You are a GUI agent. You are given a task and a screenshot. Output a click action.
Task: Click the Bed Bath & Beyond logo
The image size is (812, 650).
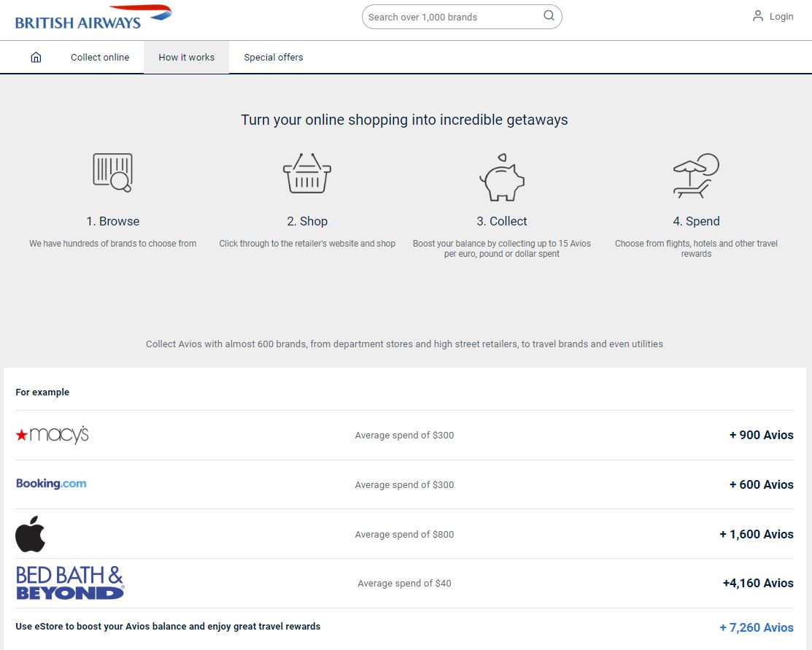pyautogui.click(x=70, y=583)
